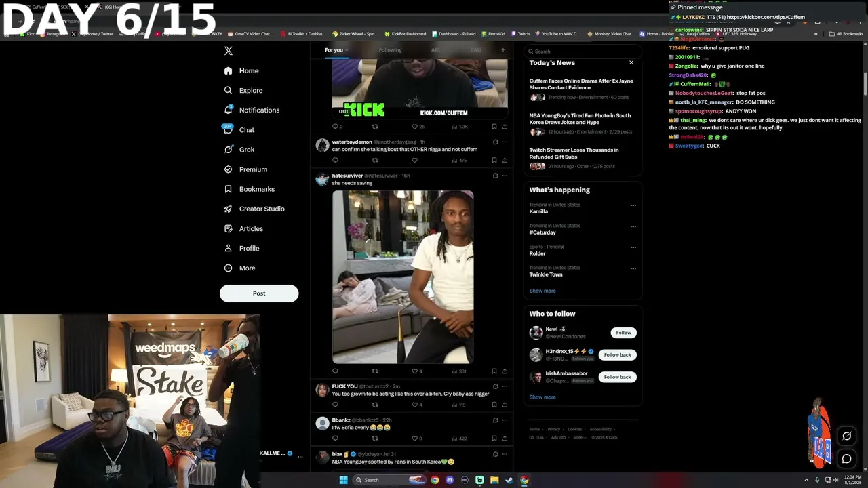Repost waterboydemon's post
Viewport: 868px width, 488px height.
tap(375, 161)
